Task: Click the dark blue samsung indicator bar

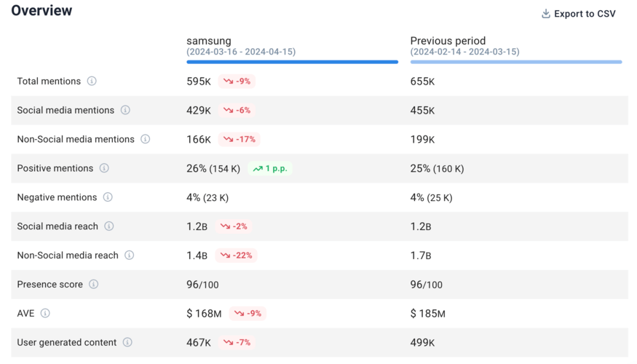Action: point(292,62)
